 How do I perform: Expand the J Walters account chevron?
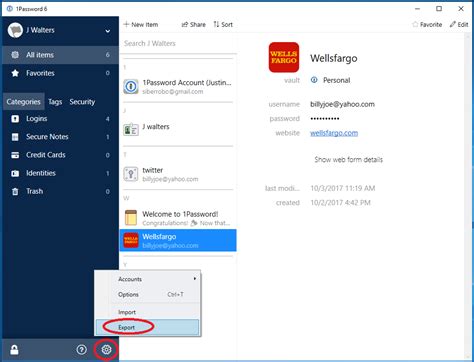[108, 31]
